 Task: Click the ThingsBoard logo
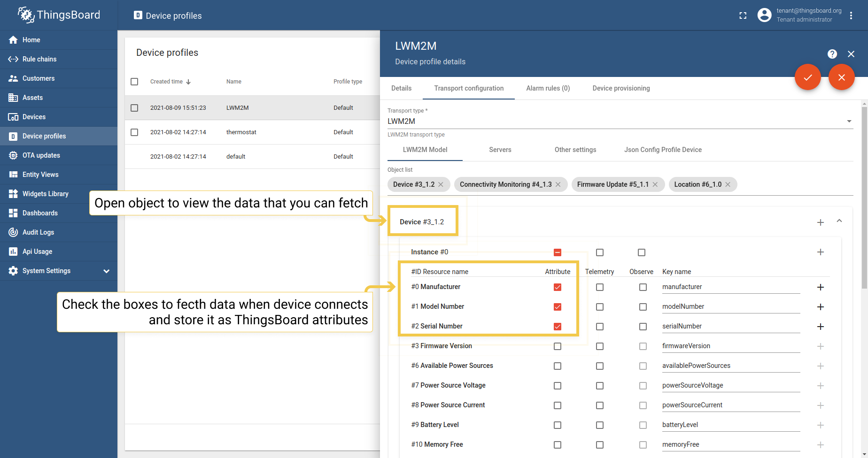point(59,15)
